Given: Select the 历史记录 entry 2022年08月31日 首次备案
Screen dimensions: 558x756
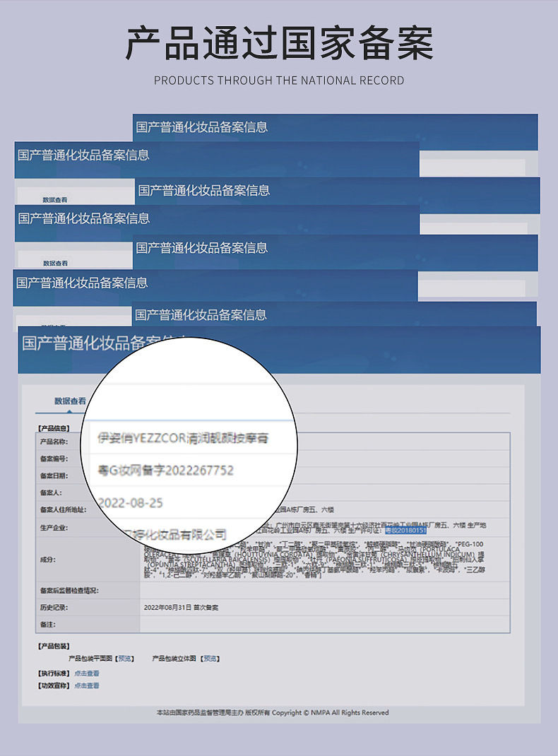Looking at the screenshot, I should (x=181, y=608).
